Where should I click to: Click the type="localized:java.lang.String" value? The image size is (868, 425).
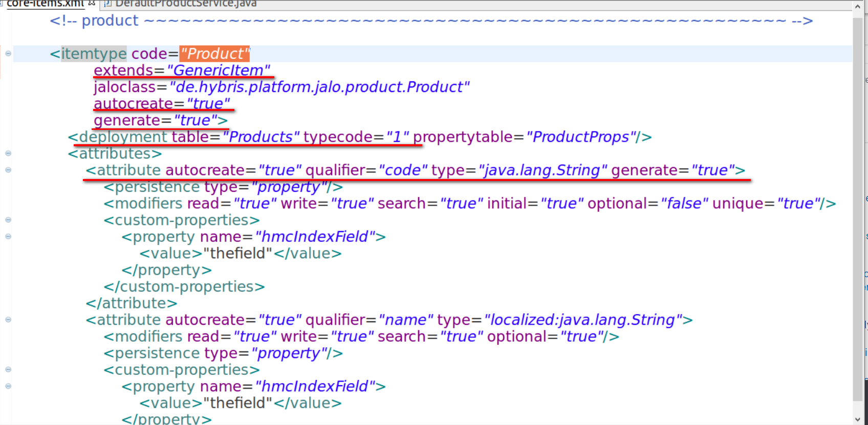583,320
